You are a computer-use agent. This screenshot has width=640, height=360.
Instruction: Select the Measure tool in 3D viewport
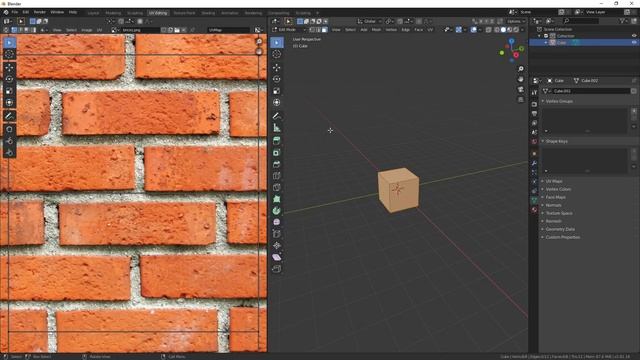point(277,128)
